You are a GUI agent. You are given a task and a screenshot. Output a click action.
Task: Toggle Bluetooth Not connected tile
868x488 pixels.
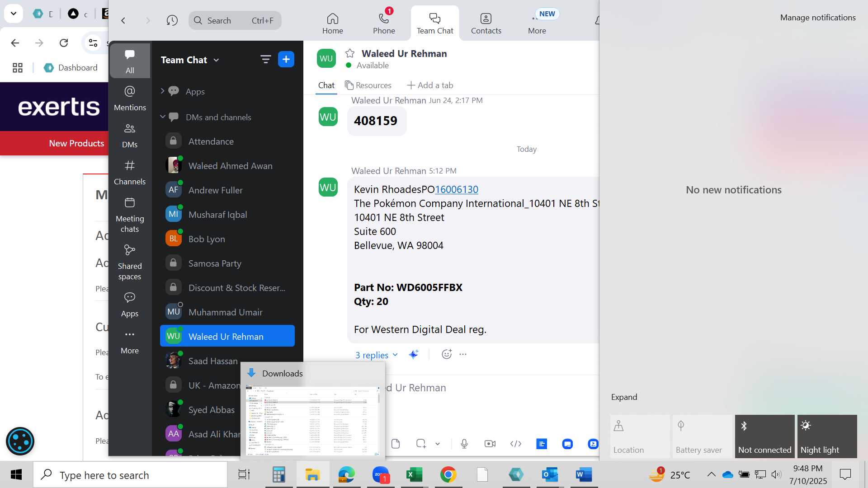(764, 436)
